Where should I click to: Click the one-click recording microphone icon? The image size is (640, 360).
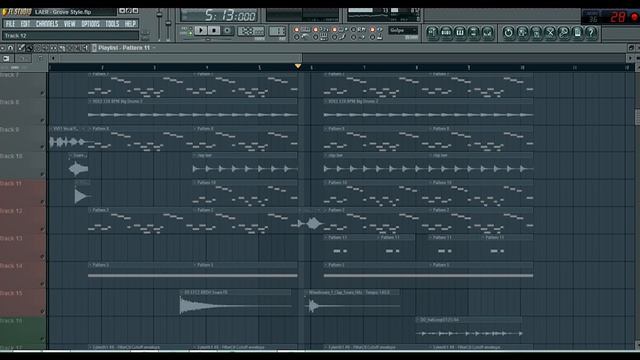click(x=564, y=32)
